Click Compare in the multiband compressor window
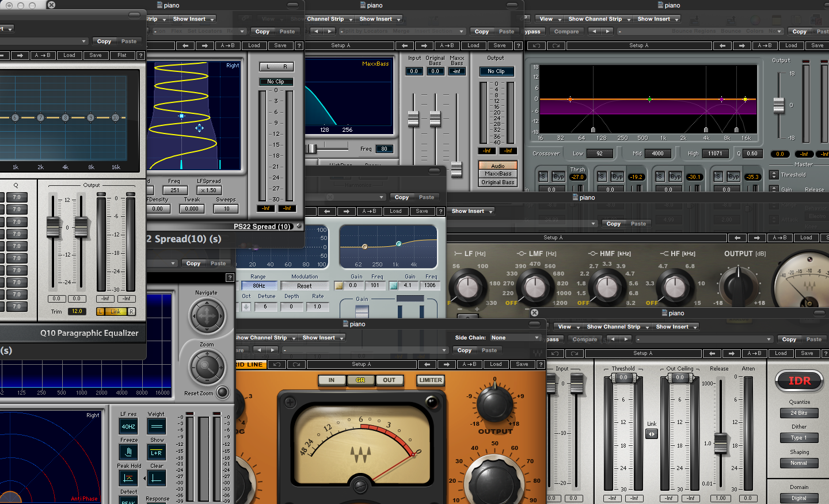 [566, 32]
